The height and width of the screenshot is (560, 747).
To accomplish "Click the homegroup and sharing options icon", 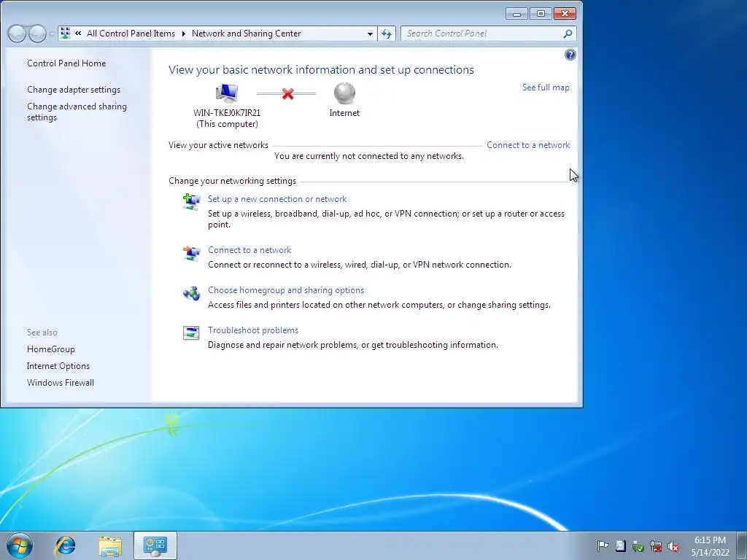I will (192, 293).
